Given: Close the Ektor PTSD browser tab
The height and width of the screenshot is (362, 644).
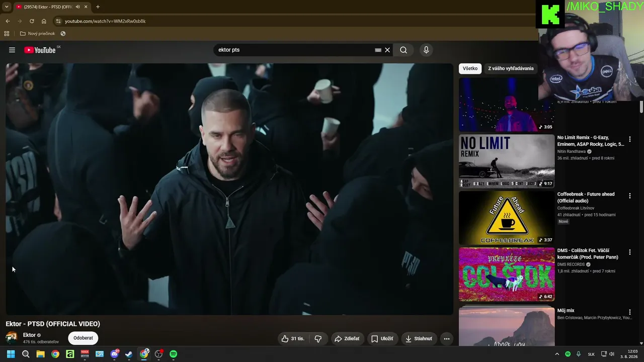Looking at the screenshot, I should click(86, 7).
